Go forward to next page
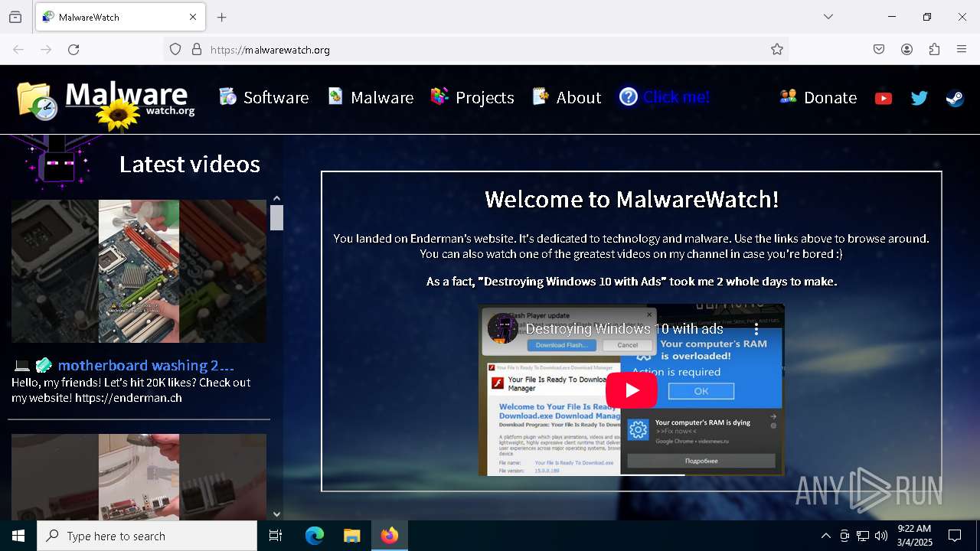 46,50
